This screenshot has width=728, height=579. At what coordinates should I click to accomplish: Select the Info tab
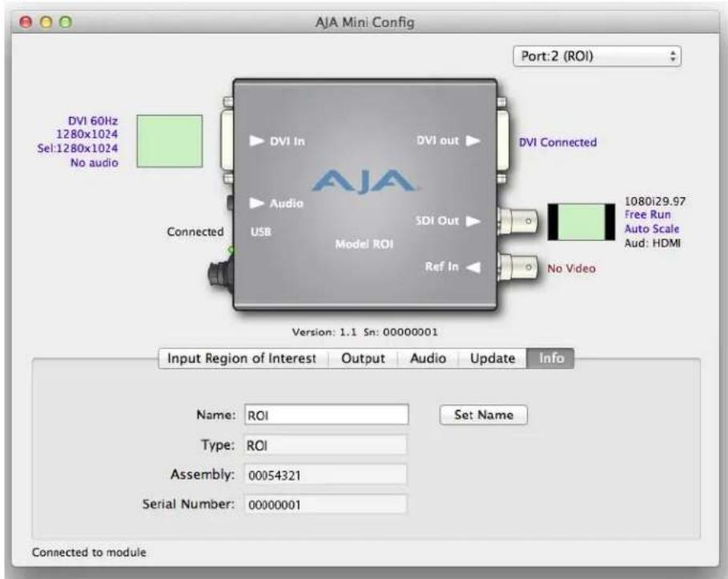point(551,359)
